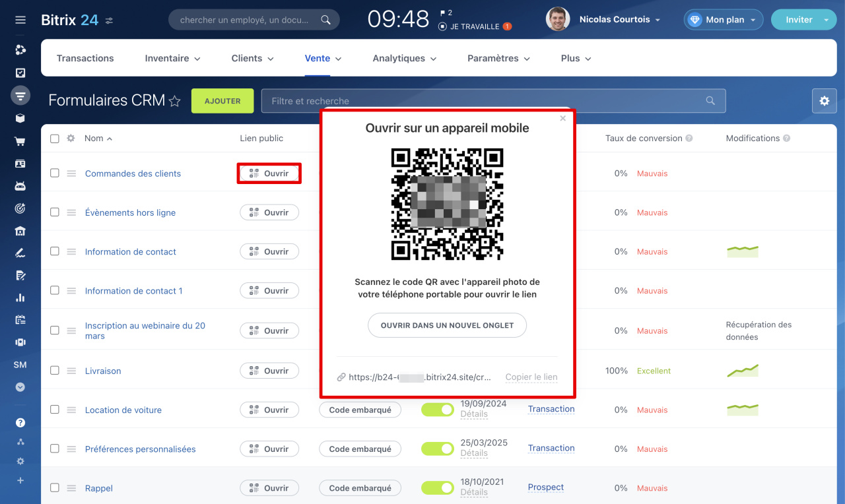This screenshot has height=504, width=845.
Task: Open the column settings gear beside Nom
Action: pos(71,139)
